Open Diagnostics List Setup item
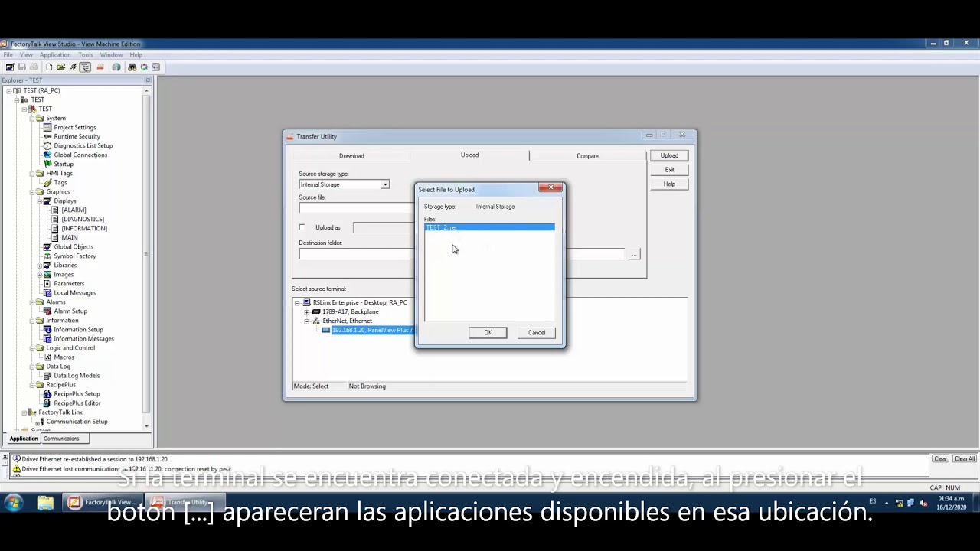 coord(83,145)
